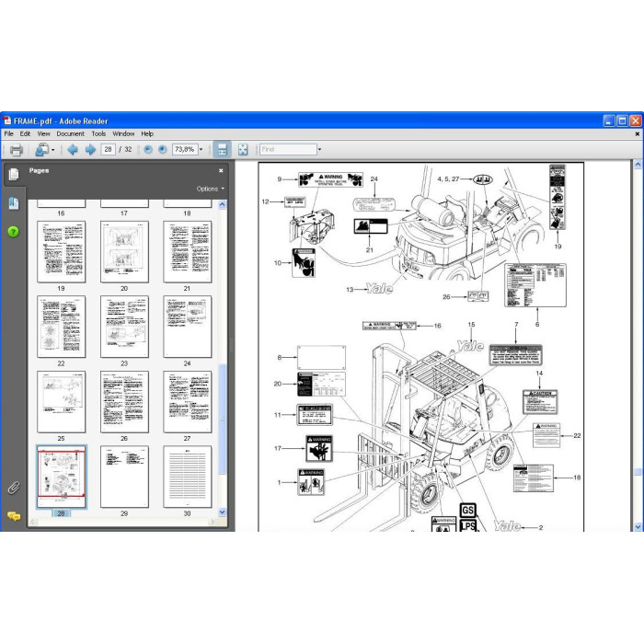Click thumbnail panel horizontal scroll right arrow
Screen dimensions: 644x644
[x=213, y=522]
